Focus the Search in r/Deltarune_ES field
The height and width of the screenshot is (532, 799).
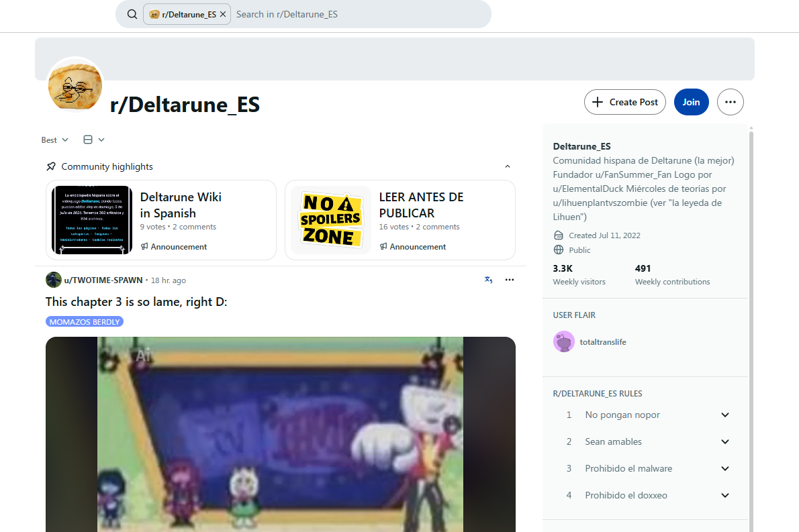(x=360, y=14)
